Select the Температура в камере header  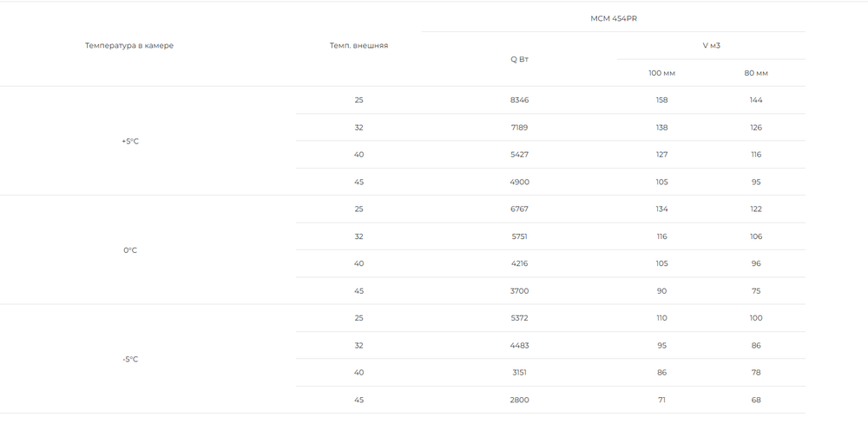pos(129,45)
